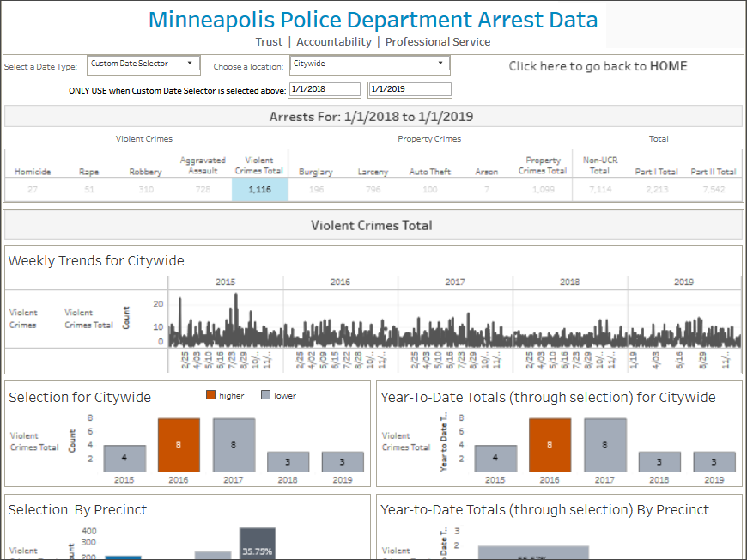Click the 2018 bar in Year-To-Date Totals chart
747x560 pixels.
(659, 462)
